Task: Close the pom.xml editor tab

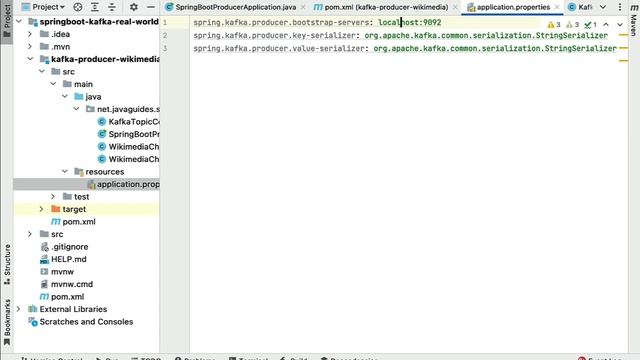Action: coord(455,7)
